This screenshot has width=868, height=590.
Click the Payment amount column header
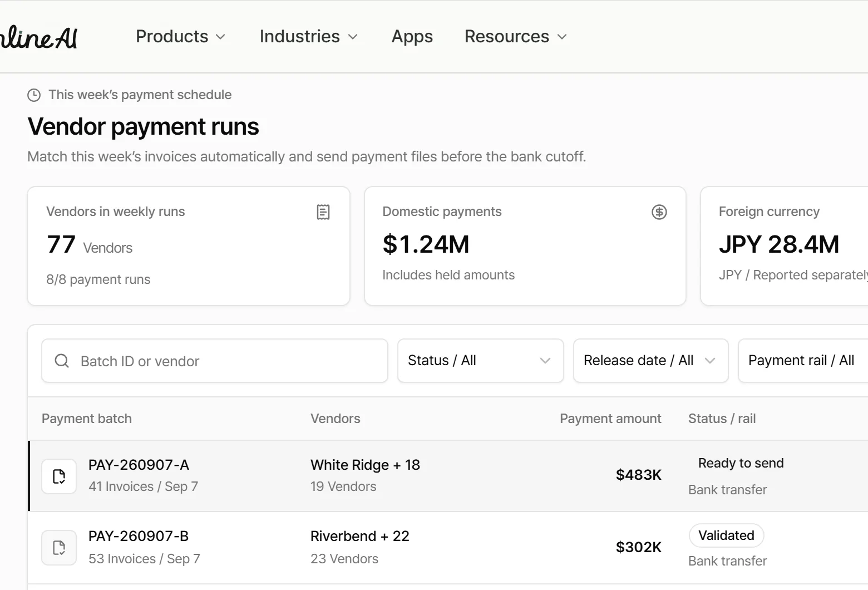coord(610,419)
